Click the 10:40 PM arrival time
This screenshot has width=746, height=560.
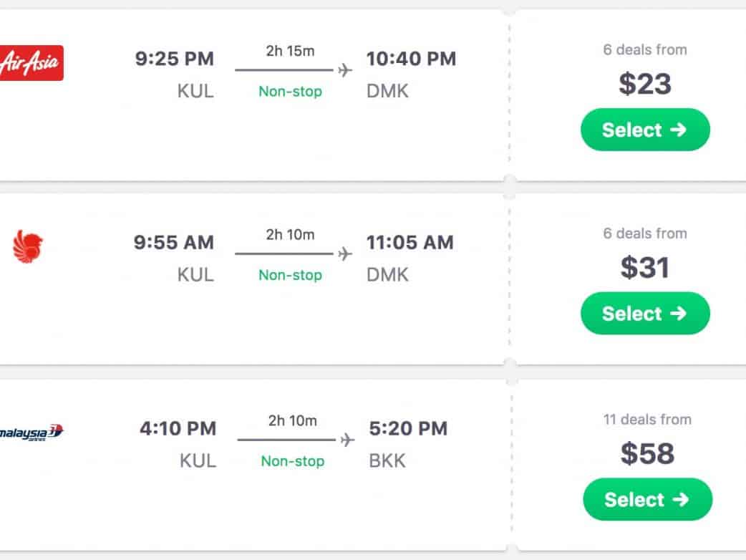tap(411, 59)
